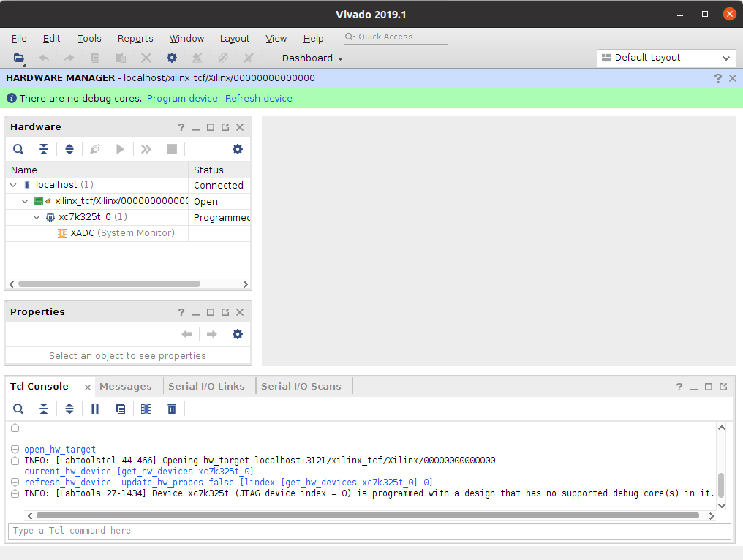Open Hardware panel settings gear
Screen dimensions: 743x560
[x=238, y=149]
